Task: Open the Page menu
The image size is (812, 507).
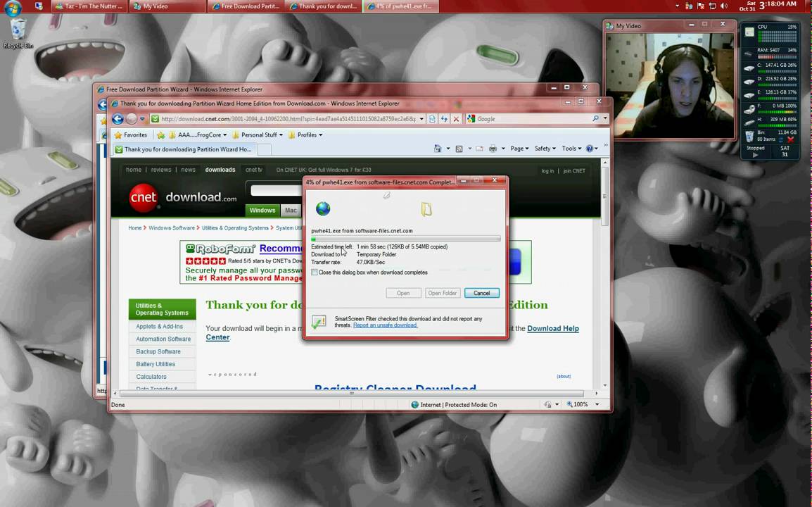Action: (519, 149)
